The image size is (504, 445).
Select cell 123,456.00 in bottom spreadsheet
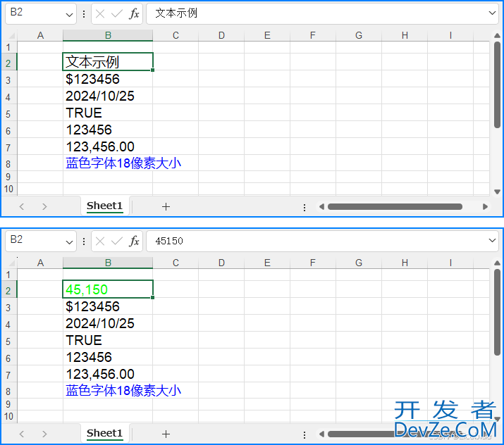point(108,374)
